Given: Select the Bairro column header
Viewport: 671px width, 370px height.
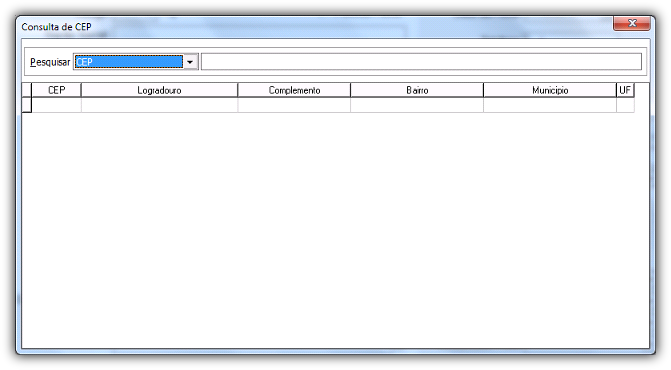Looking at the screenshot, I should (417, 90).
